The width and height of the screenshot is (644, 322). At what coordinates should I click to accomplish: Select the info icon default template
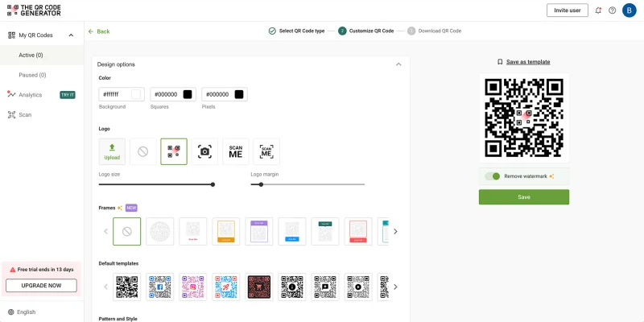coord(292,287)
